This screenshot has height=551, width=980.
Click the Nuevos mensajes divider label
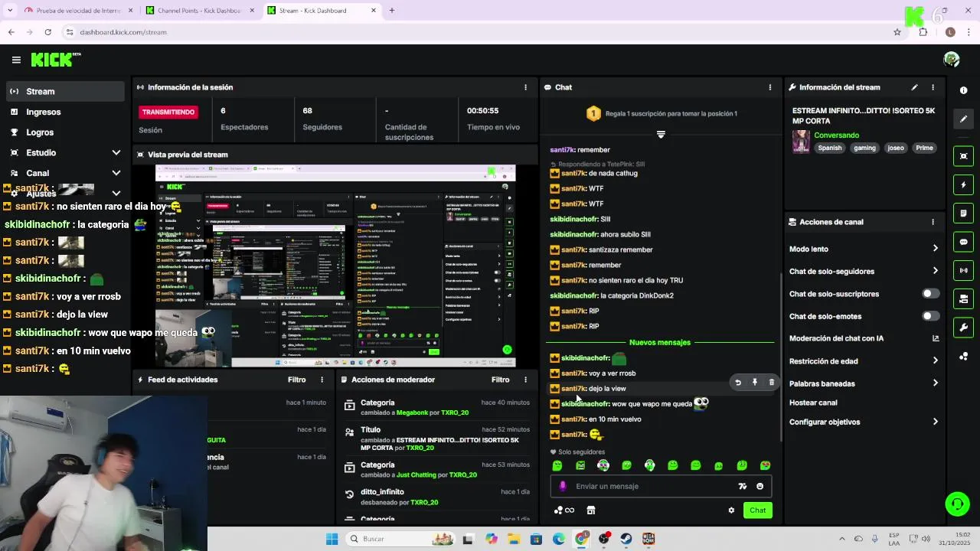pos(660,342)
